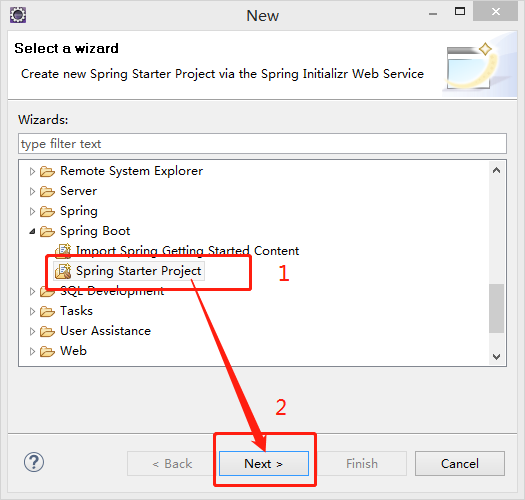Click the wizard list scrollbar thumb
This screenshot has height=500, width=525.
tap(497, 308)
